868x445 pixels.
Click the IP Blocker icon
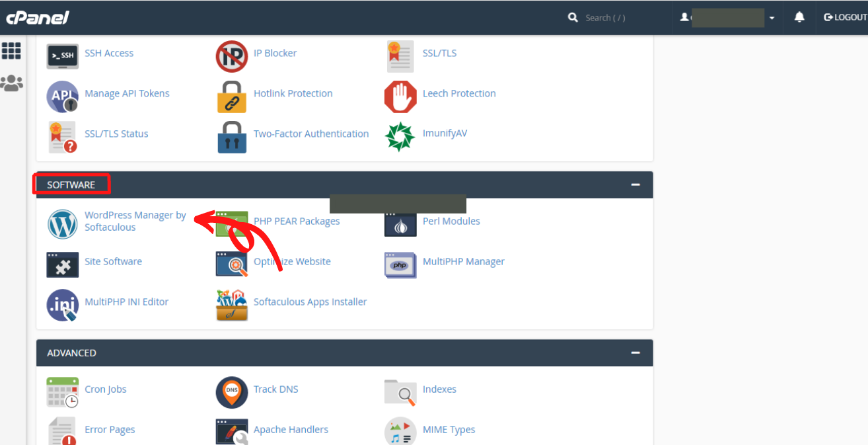point(232,56)
